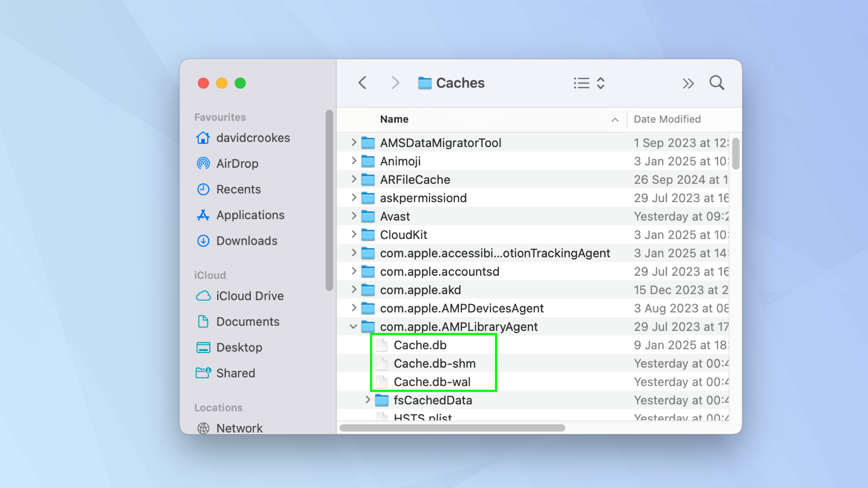This screenshot has width=868, height=488.
Task: Change list view style dropdown
Action: click(x=589, y=83)
